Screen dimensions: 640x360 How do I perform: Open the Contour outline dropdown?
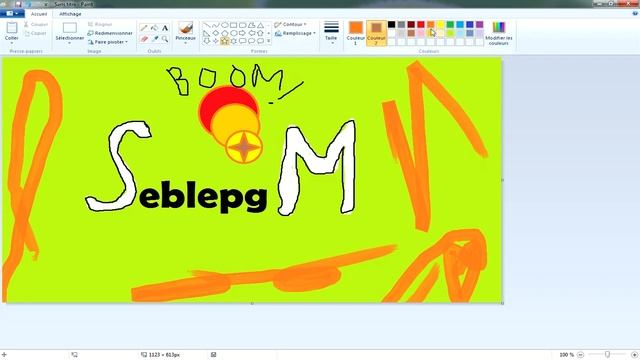coord(291,24)
